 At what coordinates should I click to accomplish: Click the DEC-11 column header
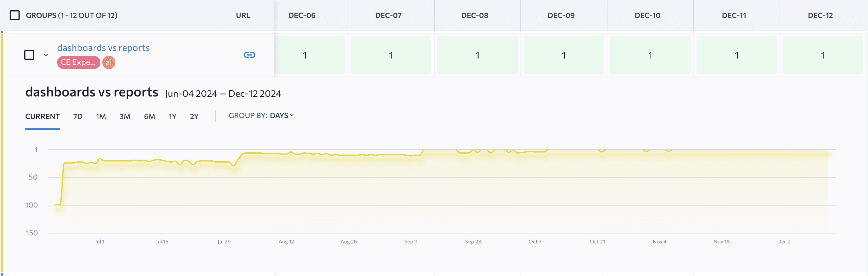coord(734,15)
